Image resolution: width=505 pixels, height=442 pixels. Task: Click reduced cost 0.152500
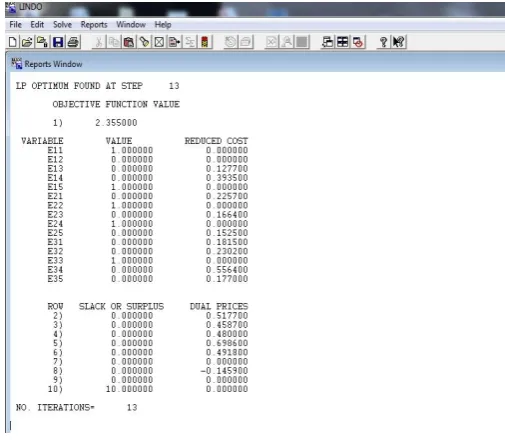click(227, 233)
